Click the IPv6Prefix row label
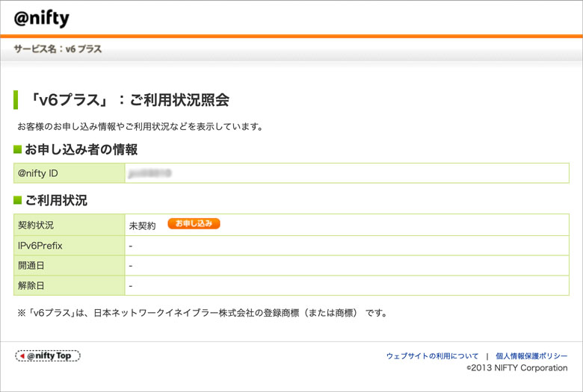This screenshot has height=392, width=583. point(40,246)
